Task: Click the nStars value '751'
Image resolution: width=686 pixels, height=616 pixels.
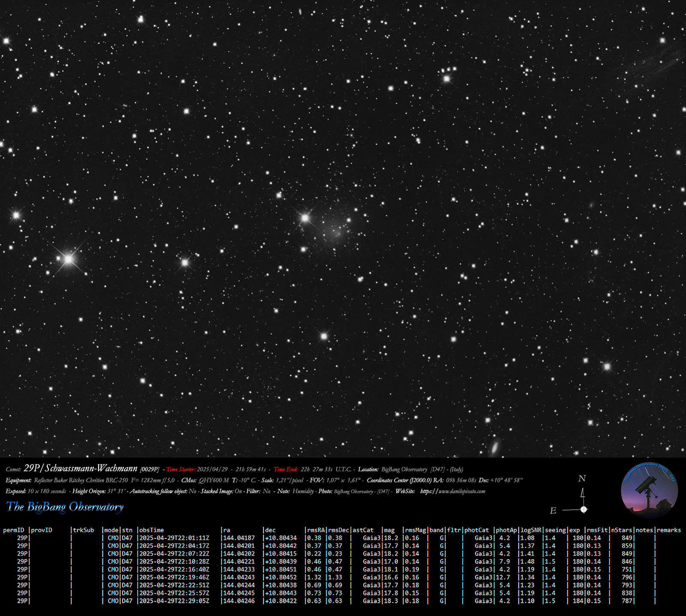Action: click(x=627, y=569)
